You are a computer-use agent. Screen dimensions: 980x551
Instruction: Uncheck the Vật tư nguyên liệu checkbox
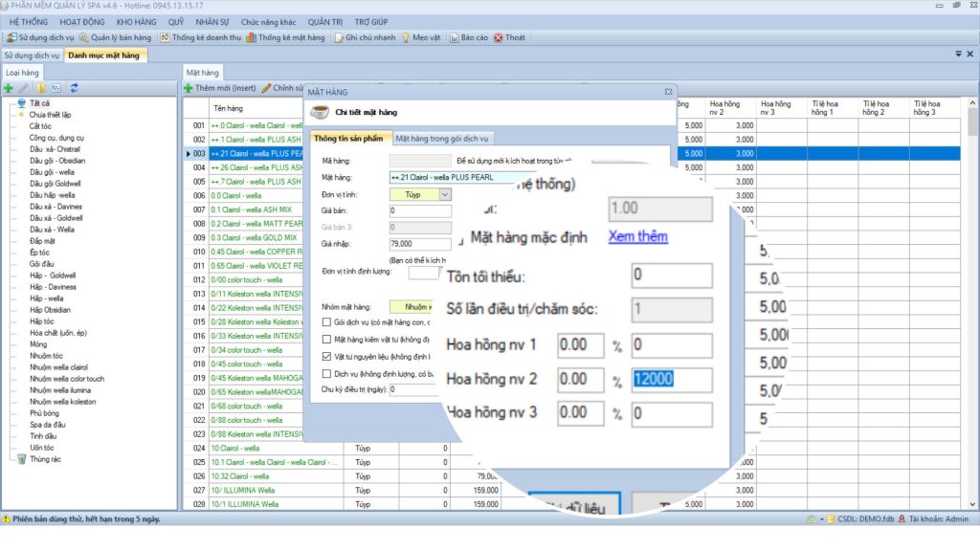point(327,356)
